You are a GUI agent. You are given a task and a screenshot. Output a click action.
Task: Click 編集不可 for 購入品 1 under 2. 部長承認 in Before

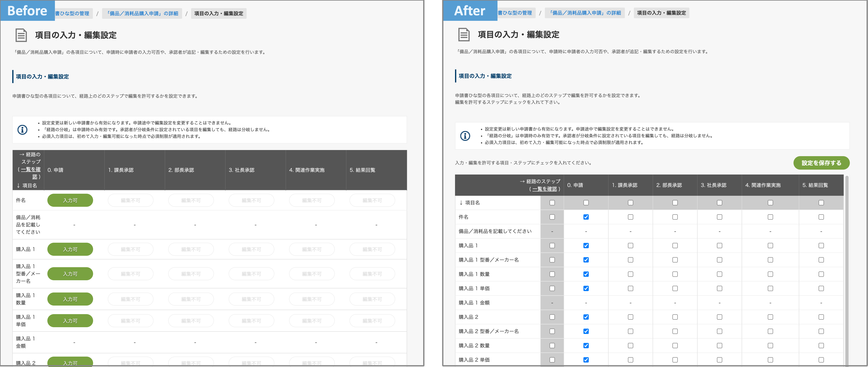pyautogui.click(x=191, y=249)
